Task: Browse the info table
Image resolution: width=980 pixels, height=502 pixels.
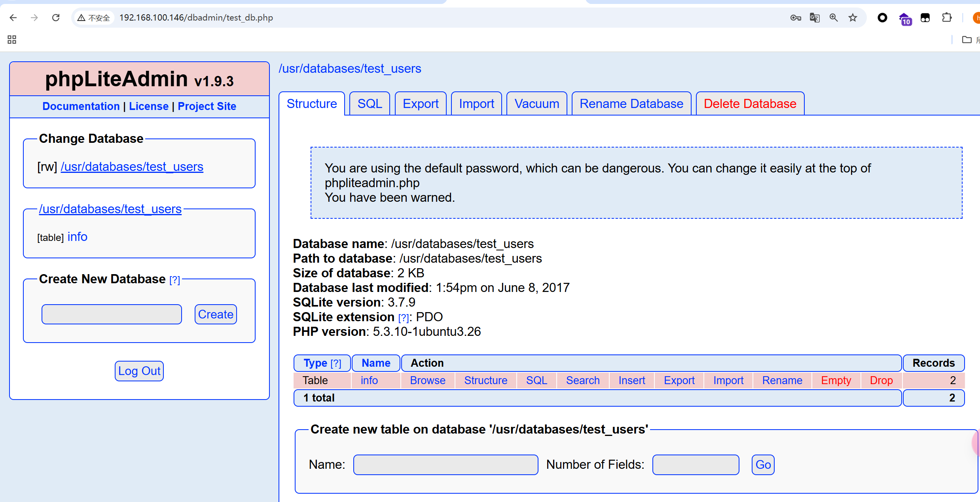Action: [x=428, y=381]
